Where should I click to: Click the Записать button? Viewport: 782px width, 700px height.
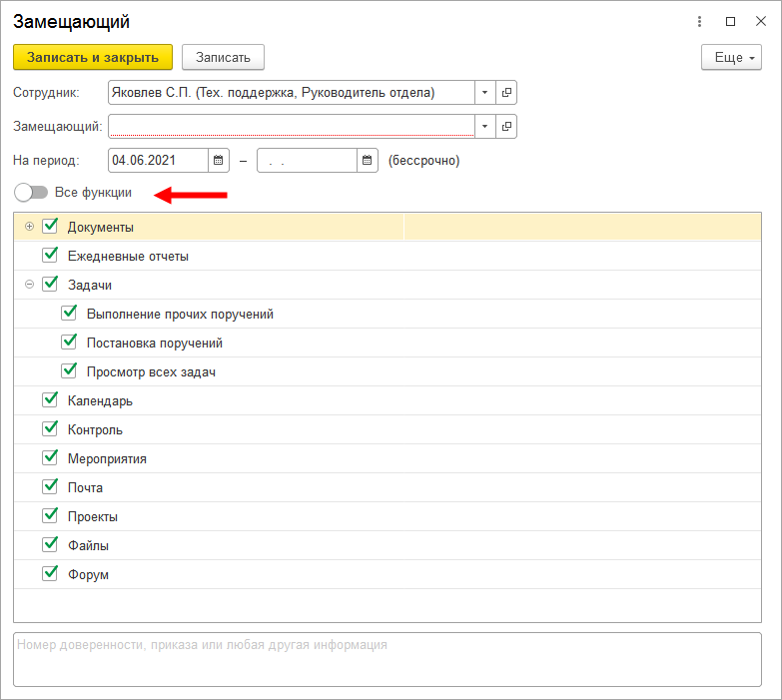pyautogui.click(x=223, y=58)
